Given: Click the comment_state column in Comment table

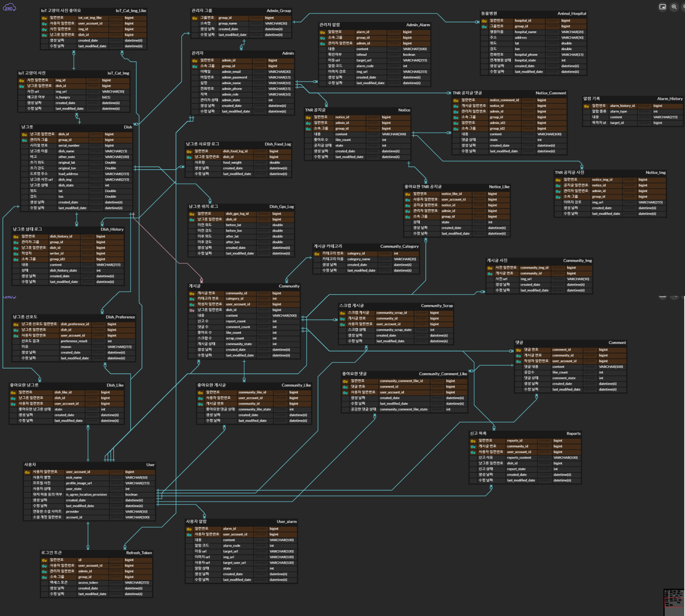Looking at the screenshot, I should pos(564,378).
